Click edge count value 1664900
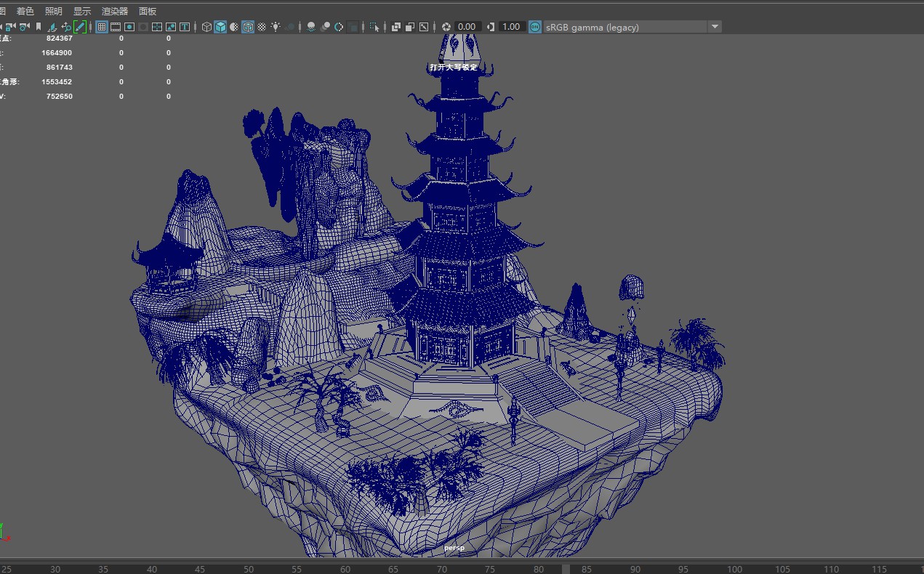The image size is (924, 574). tap(57, 53)
